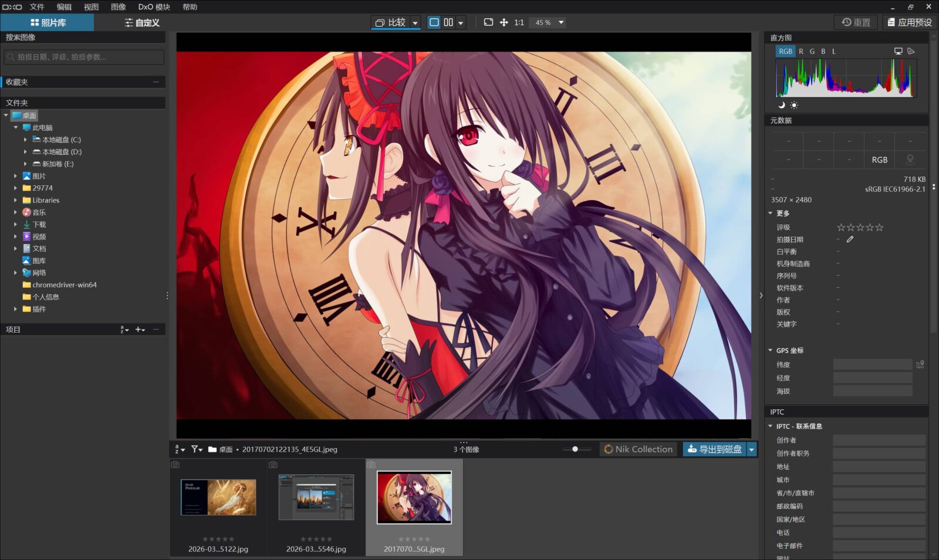Screen dimensions: 939x560
Task: Click the filmstrip sort icon
Action: point(180,449)
